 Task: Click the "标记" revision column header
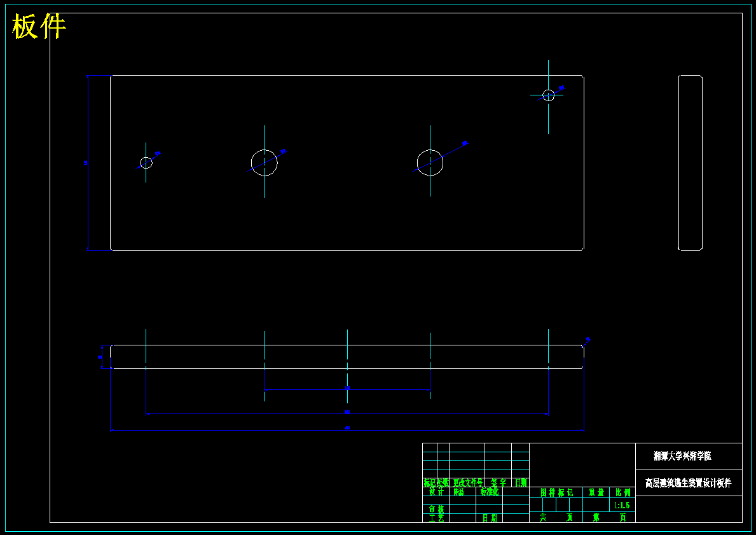pos(430,482)
